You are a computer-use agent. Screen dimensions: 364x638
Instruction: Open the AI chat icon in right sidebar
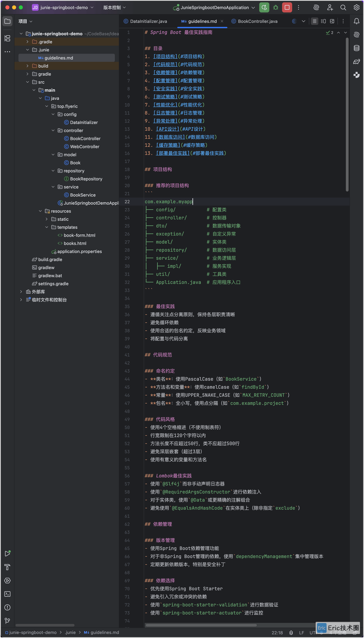click(x=356, y=34)
